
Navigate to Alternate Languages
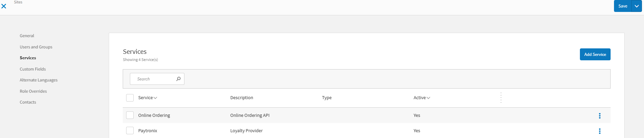coord(39,80)
